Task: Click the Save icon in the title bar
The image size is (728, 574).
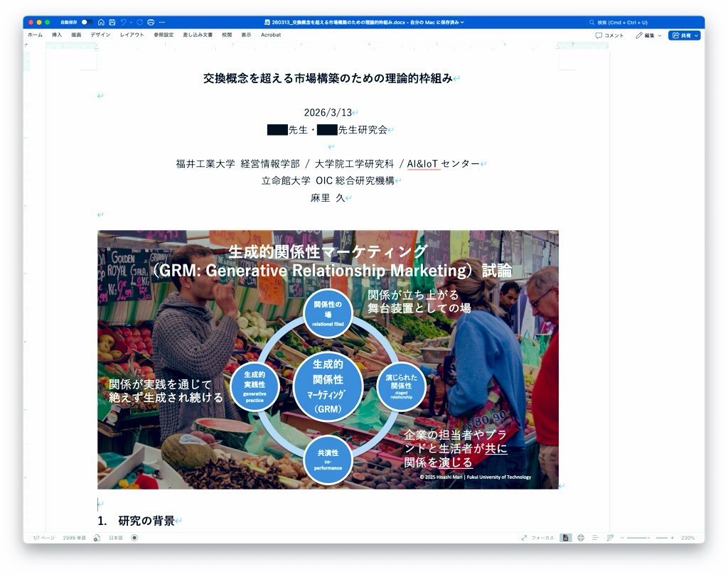Action: [x=112, y=23]
